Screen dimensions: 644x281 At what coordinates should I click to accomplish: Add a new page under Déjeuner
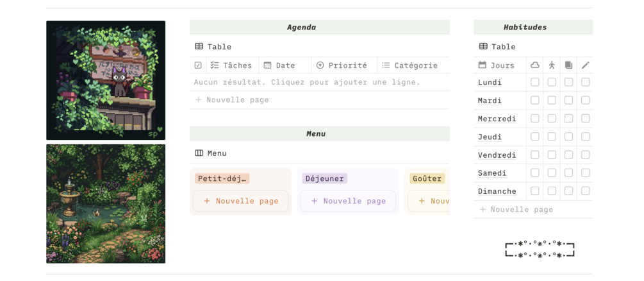coord(348,201)
